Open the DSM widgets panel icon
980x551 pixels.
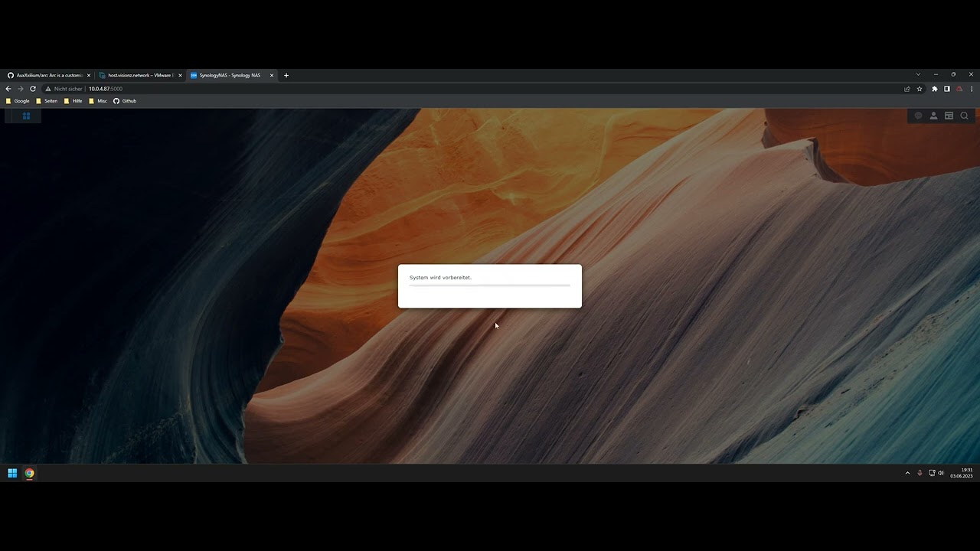coord(949,116)
